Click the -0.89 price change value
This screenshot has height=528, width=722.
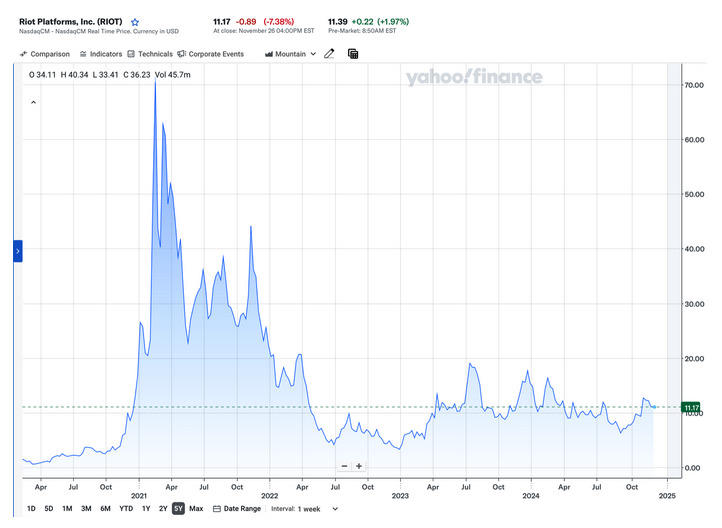click(246, 22)
